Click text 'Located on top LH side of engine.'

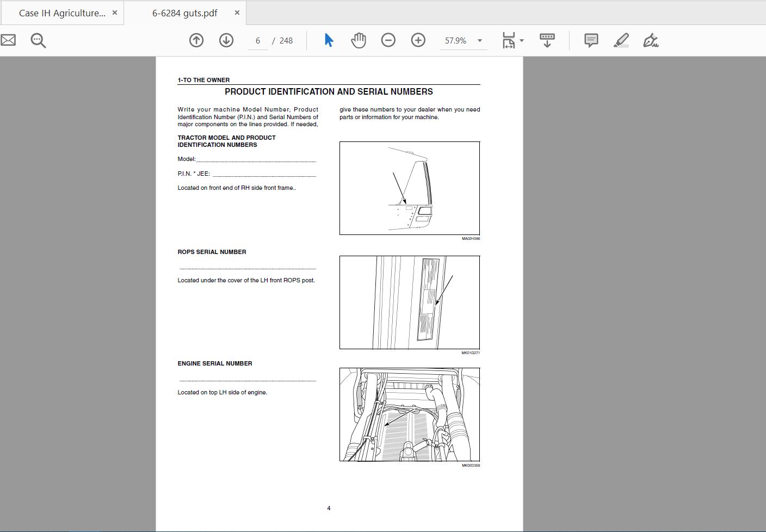223,392
